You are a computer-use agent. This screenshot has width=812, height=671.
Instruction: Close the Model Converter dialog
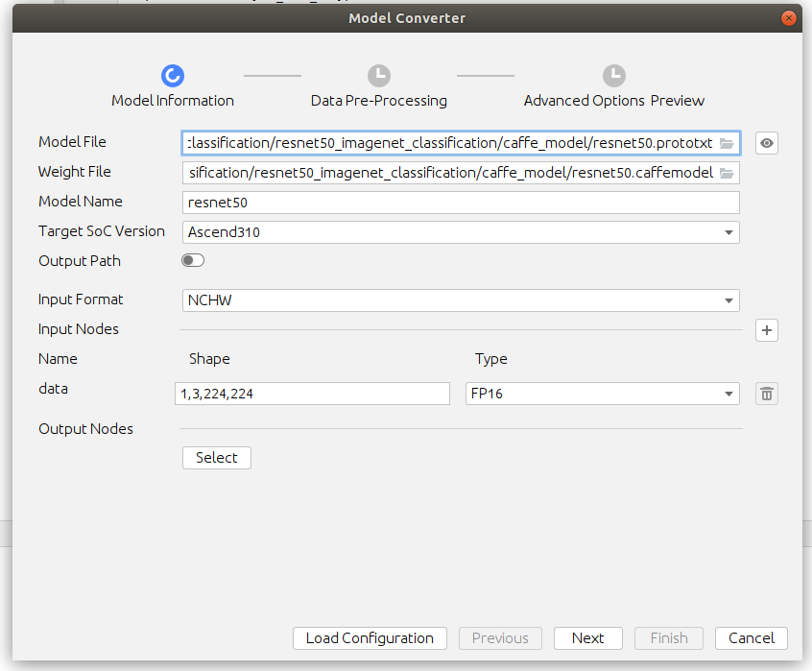pyautogui.click(x=788, y=18)
